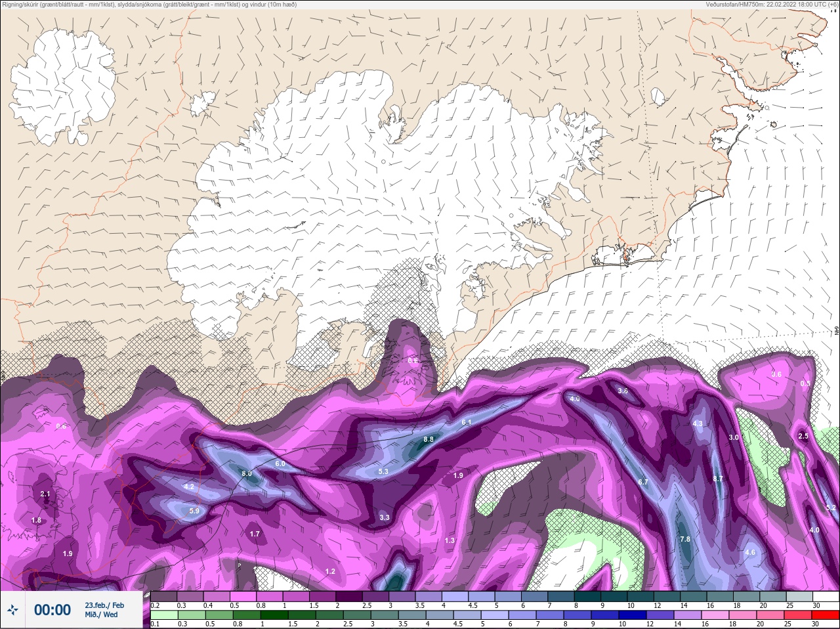Click the 1.3 precipitation value on the map
Image resolution: width=840 pixels, height=629 pixels.
[x=450, y=540]
